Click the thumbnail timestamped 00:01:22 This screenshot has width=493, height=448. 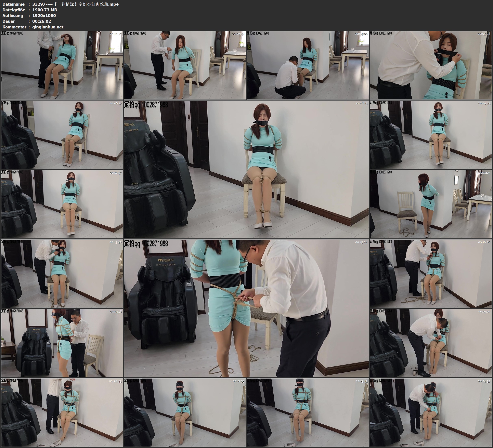point(62,65)
